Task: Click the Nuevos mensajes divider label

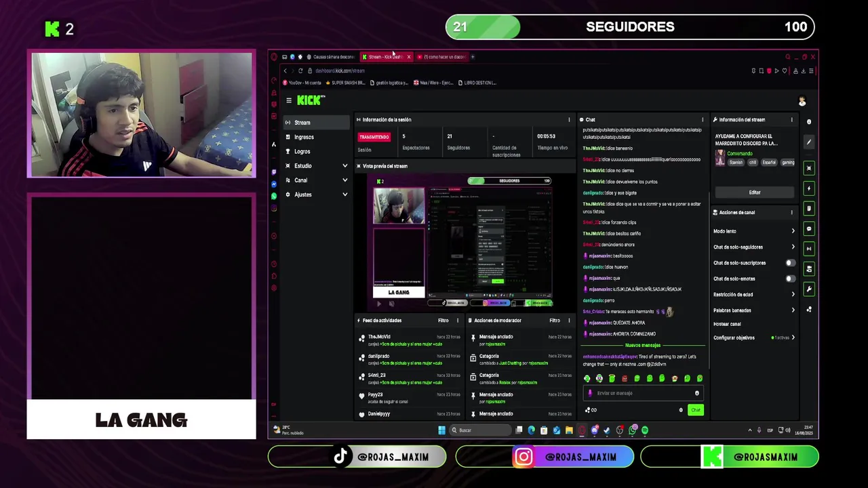Action: [642, 345]
